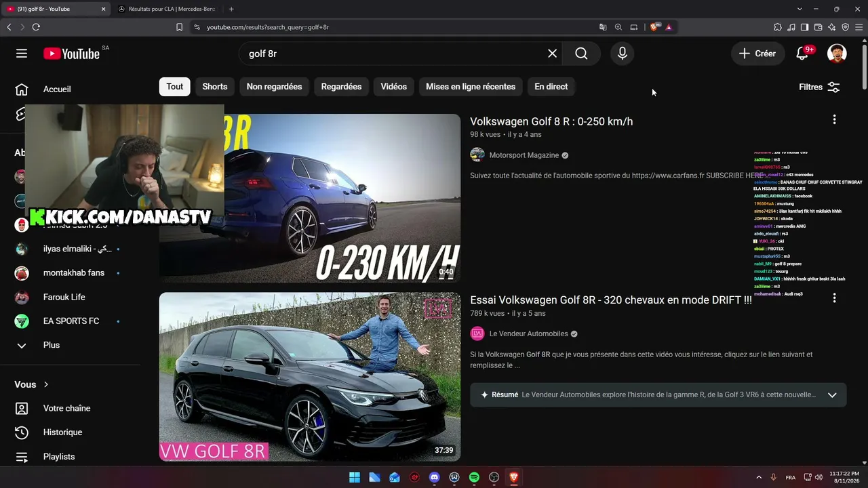Open a new browser tab
This screenshot has width=868, height=488.
pos(231,9)
